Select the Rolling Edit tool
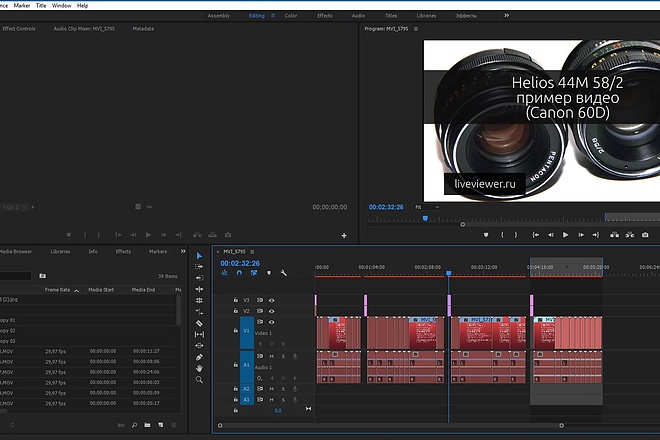The width and height of the screenshot is (660, 440). point(199,300)
